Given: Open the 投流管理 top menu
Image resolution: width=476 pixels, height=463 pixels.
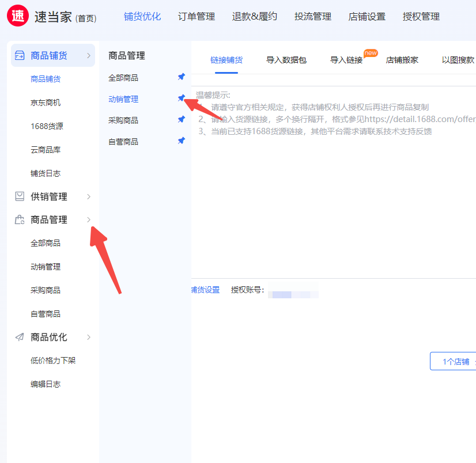Looking at the screenshot, I should click(x=313, y=16).
